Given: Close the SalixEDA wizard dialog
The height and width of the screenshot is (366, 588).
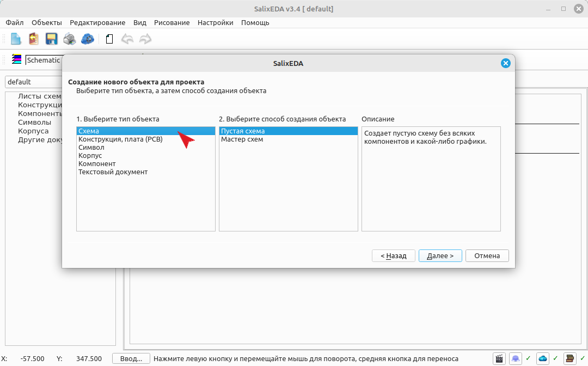Looking at the screenshot, I should point(505,63).
